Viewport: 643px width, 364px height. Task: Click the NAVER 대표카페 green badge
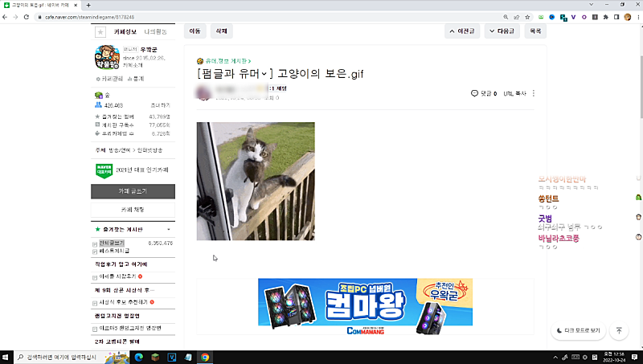(104, 170)
